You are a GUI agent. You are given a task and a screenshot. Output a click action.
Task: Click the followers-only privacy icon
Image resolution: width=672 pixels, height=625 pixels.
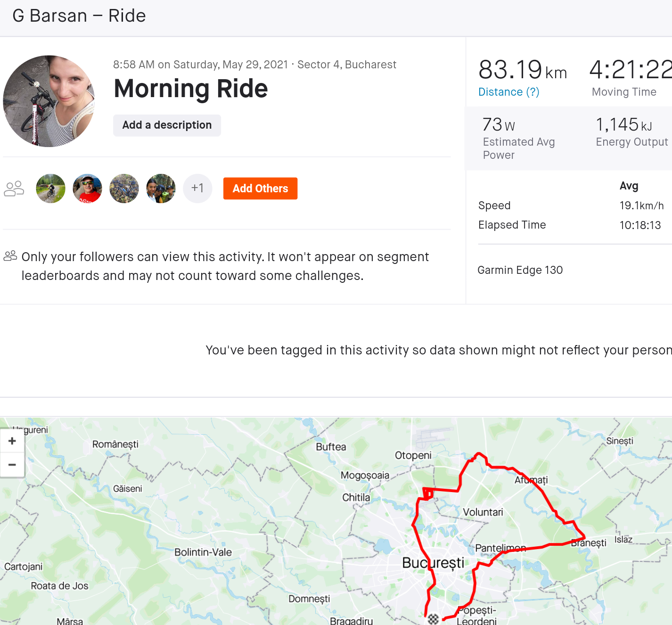pyautogui.click(x=10, y=256)
